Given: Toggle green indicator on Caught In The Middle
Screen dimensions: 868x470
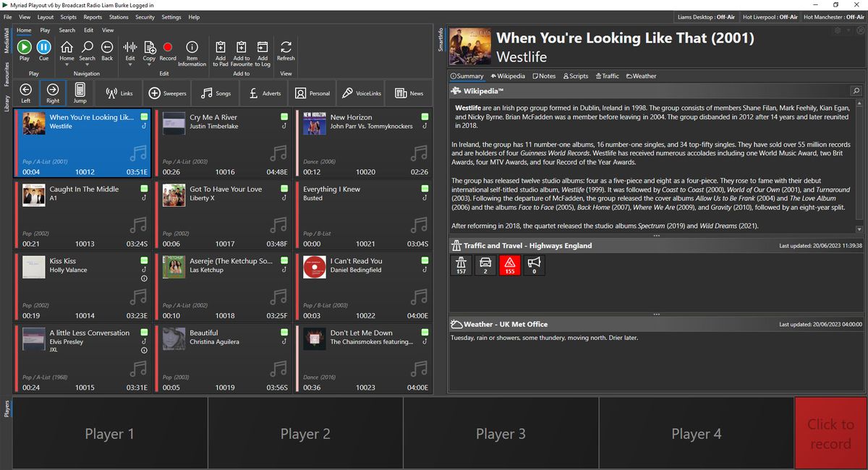Looking at the screenshot, I should (144, 189).
